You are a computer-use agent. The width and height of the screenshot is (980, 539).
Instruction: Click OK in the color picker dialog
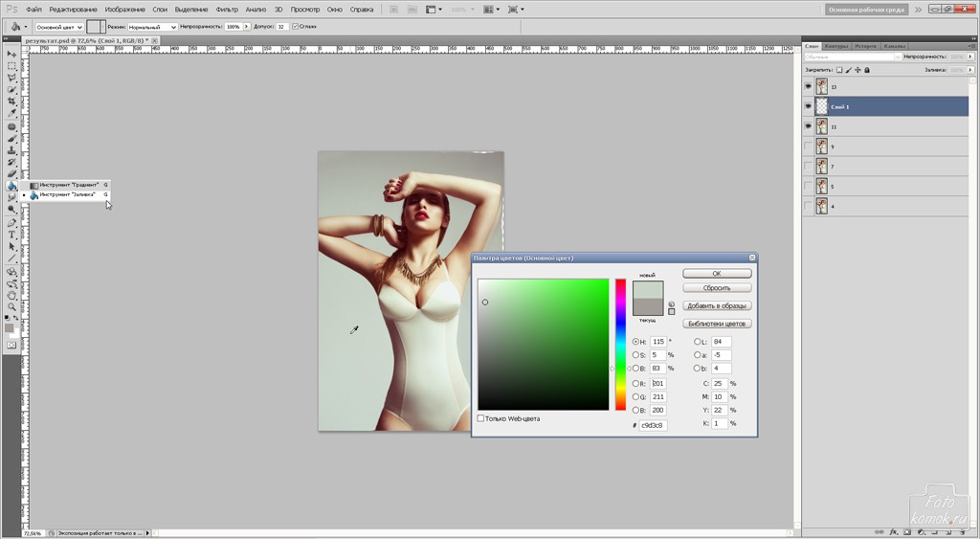717,274
